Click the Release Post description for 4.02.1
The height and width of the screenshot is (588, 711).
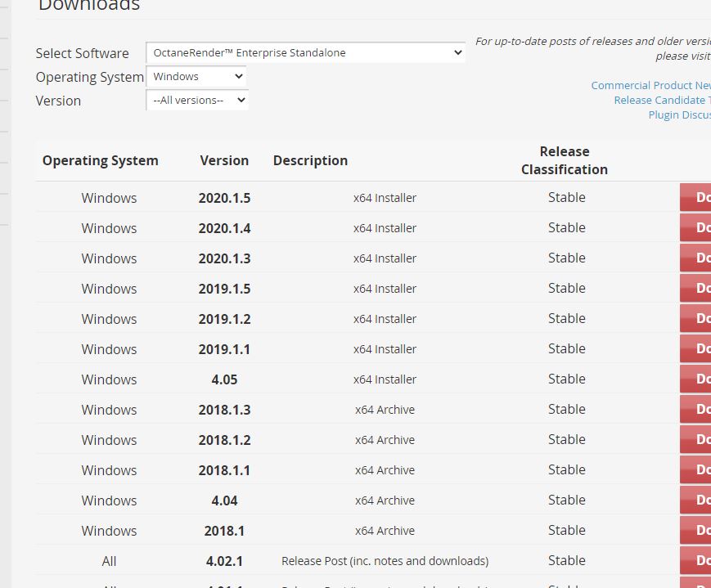(385, 561)
